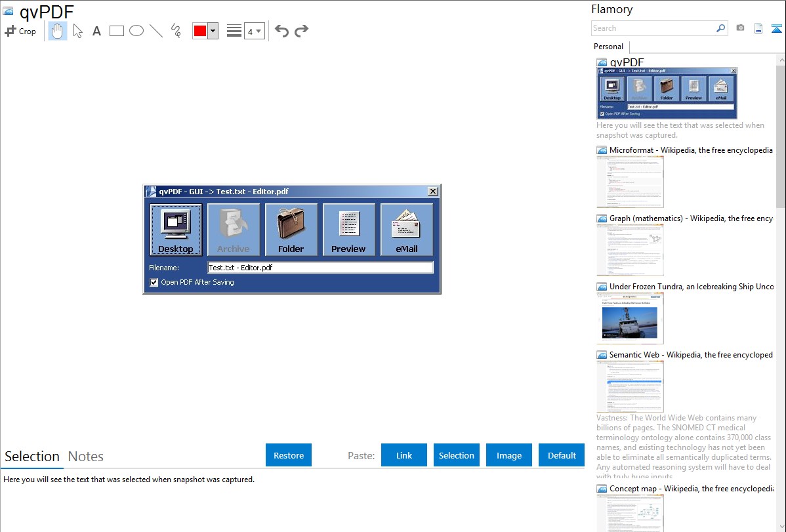Click the sidebar scrollbar down arrow
This screenshot has width=786, height=532.
[x=781, y=527]
